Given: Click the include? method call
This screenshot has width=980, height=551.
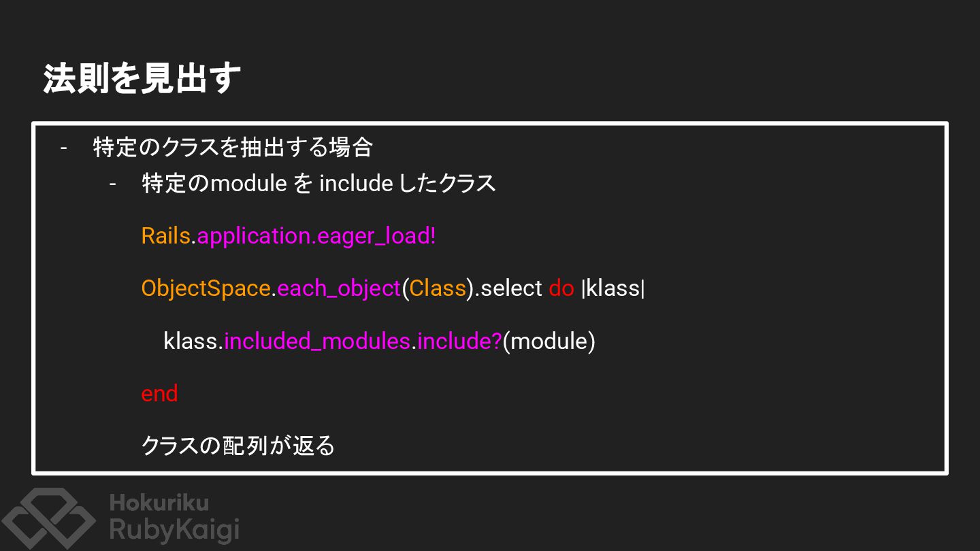Looking at the screenshot, I should 459,341.
